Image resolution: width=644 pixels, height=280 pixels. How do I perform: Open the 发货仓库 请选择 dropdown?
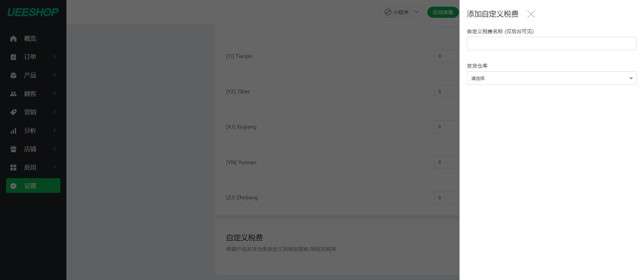point(551,78)
